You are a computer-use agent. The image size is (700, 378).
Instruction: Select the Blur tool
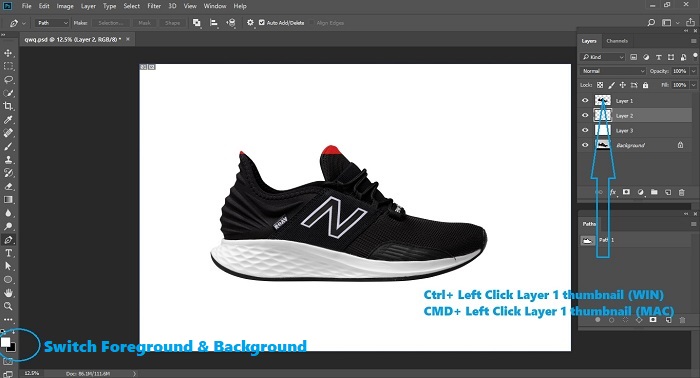click(8, 213)
